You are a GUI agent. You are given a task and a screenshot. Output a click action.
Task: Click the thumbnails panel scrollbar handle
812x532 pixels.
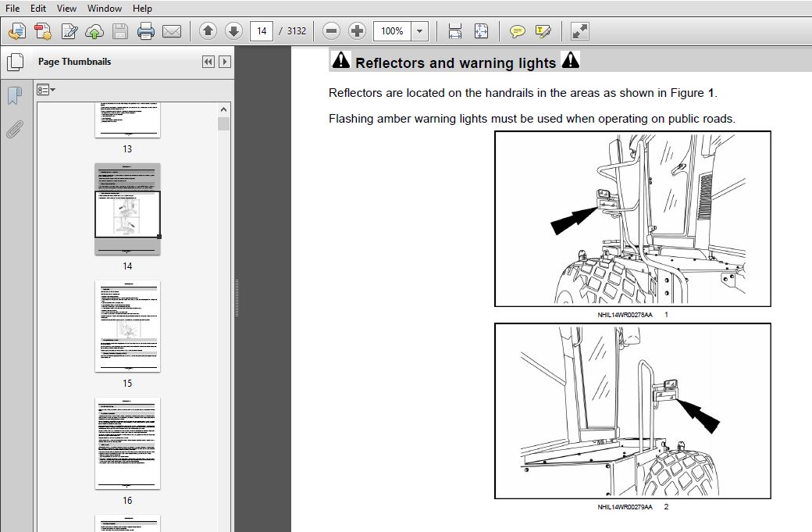[x=224, y=123]
